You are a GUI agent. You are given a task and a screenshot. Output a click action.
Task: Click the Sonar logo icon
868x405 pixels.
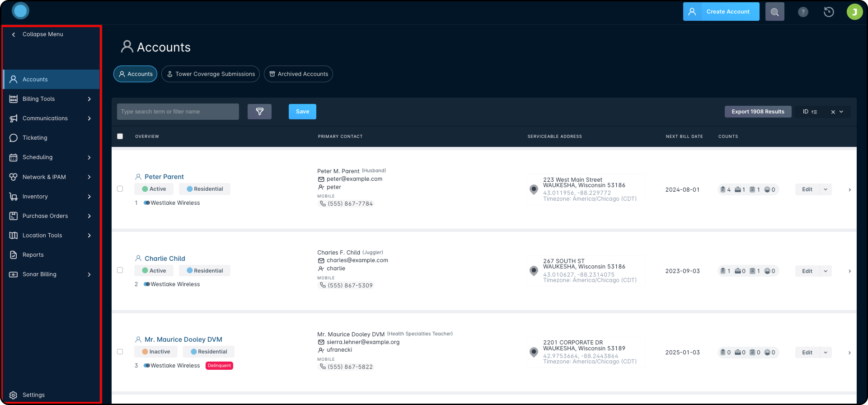point(20,11)
